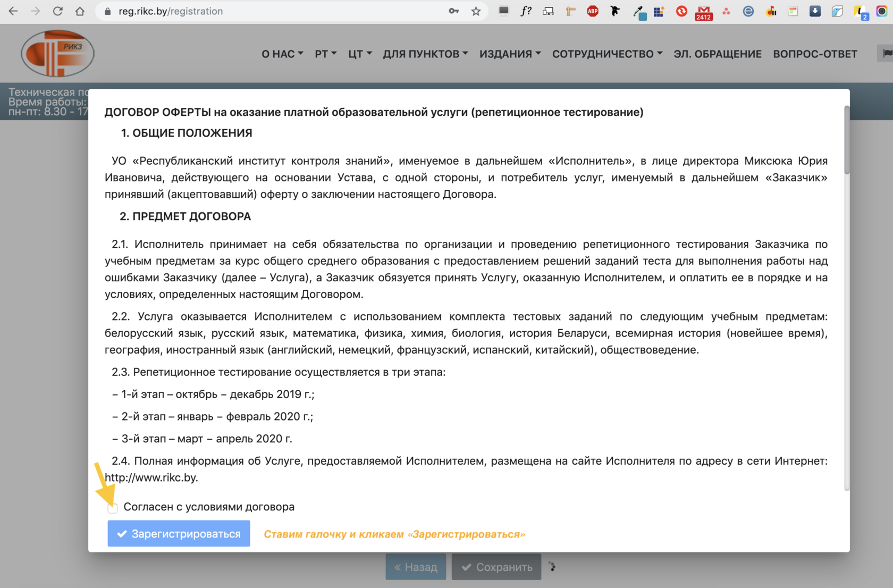Viewport: 893px width, 588px height.
Task: Click 'Согласен с условиями договора' label text
Action: [209, 507]
